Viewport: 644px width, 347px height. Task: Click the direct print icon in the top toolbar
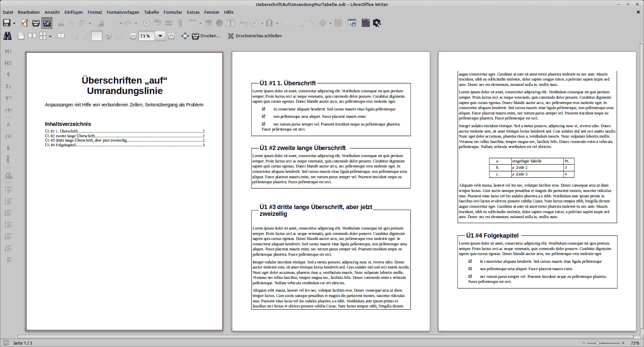[36, 23]
